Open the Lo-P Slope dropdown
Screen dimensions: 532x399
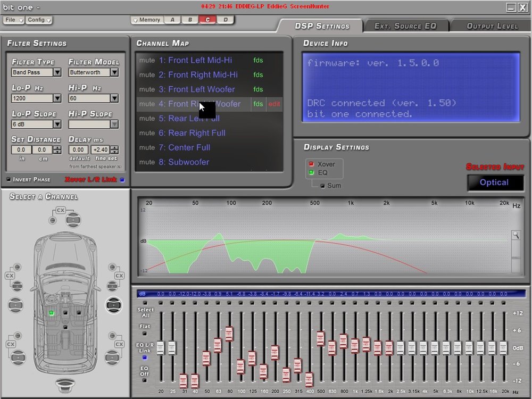[x=57, y=124]
